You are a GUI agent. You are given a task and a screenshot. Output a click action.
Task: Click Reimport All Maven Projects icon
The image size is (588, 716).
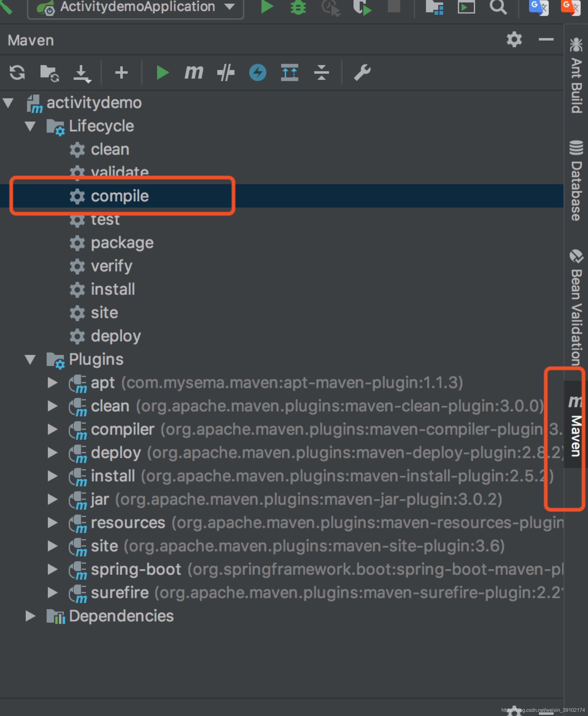click(17, 72)
